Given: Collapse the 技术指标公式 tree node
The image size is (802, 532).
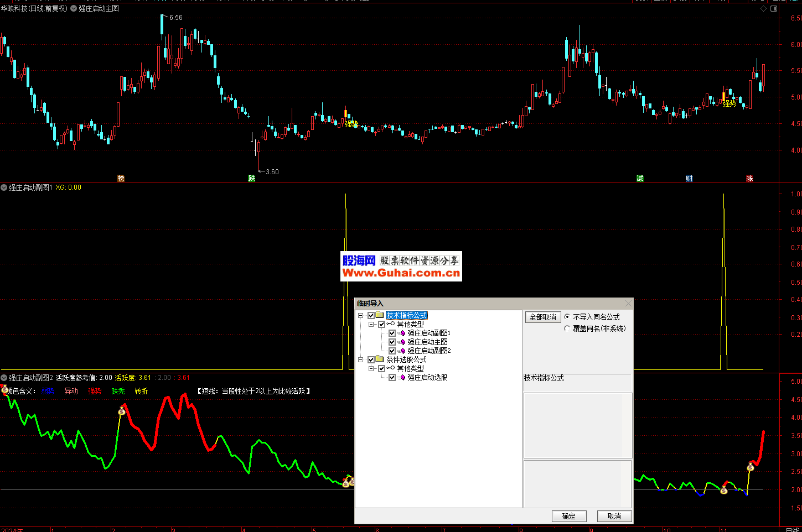Looking at the screenshot, I should [361, 316].
